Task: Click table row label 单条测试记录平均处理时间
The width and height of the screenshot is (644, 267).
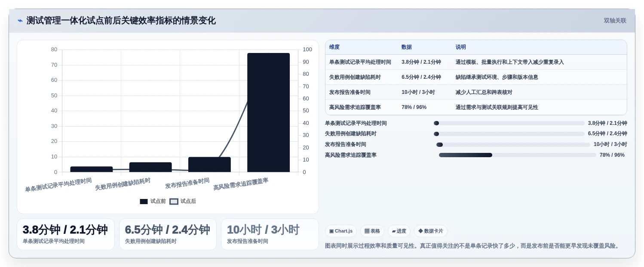Action: [x=360, y=62]
